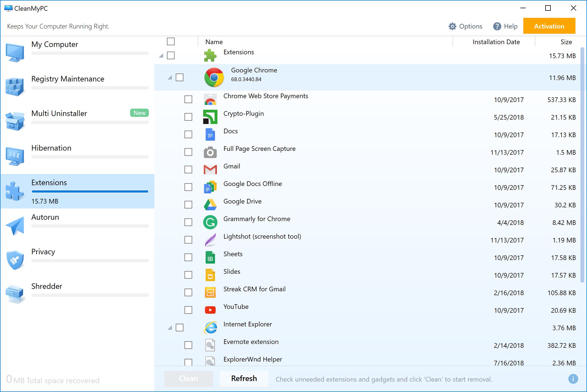Viewport: 587px width, 392px height.
Task: Check the Google Chrome checkbox
Action: [x=180, y=77]
